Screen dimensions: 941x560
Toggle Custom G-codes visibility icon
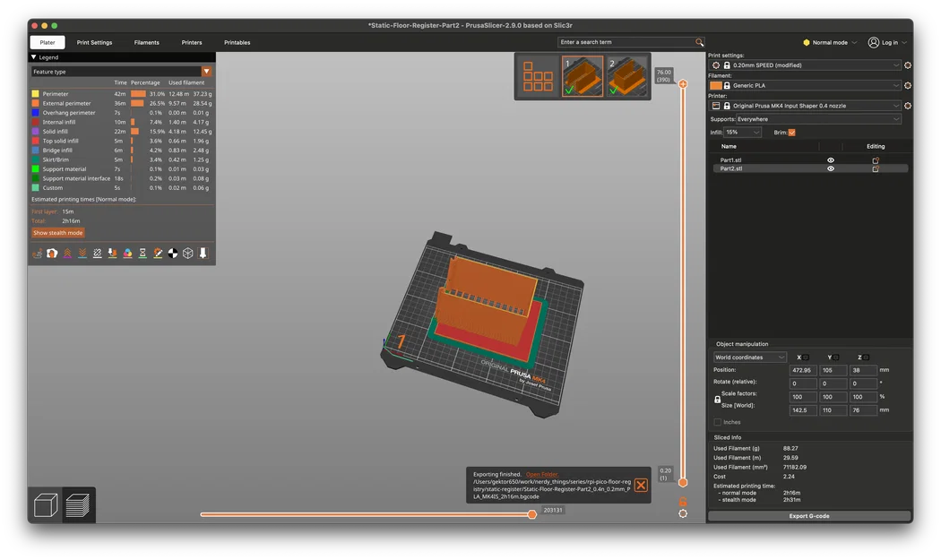click(x=158, y=254)
